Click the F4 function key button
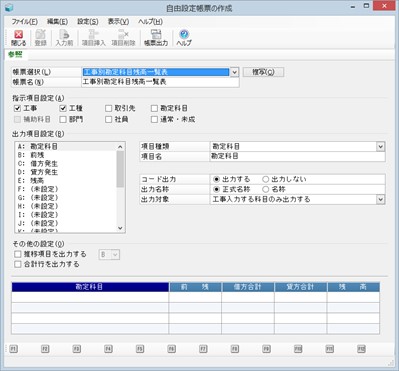Image resolution: width=399 pixels, height=371 pixels. tap(108, 349)
